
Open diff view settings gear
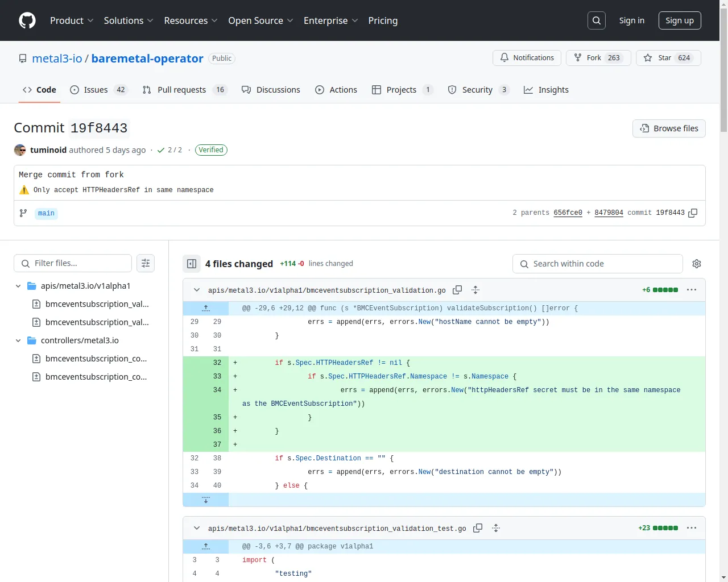click(697, 264)
